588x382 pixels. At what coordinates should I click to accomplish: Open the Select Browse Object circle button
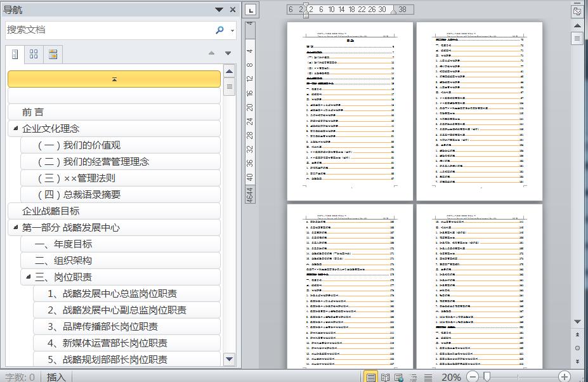pyautogui.click(x=577, y=348)
